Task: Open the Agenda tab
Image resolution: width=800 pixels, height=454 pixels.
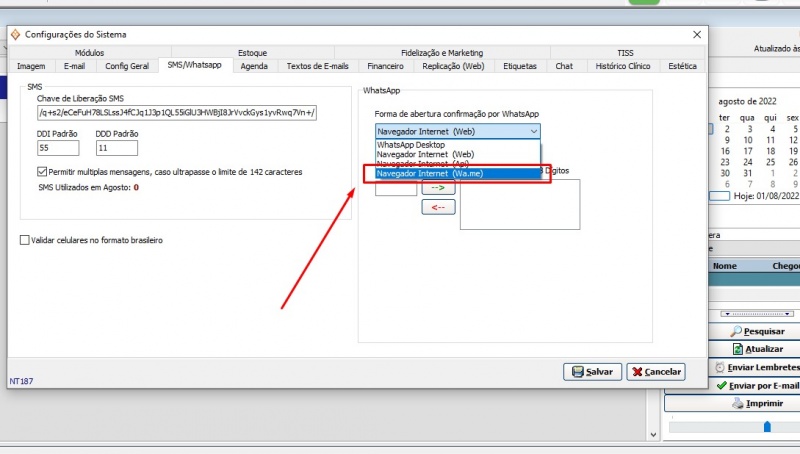Action: pyautogui.click(x=254, y=66)
